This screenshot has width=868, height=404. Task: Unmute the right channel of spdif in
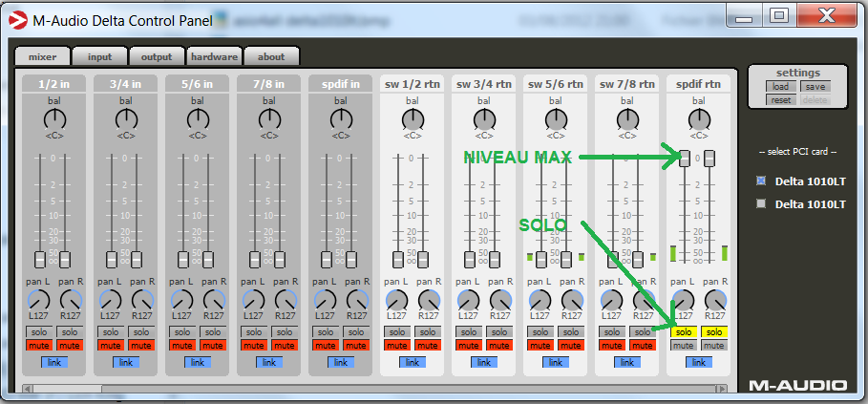[x=356, y=346]
